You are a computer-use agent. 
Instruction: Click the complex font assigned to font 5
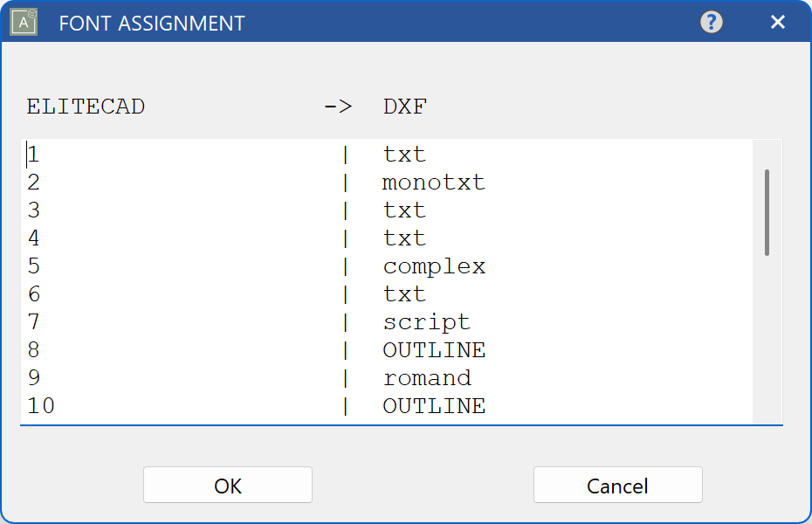(434, 265)
